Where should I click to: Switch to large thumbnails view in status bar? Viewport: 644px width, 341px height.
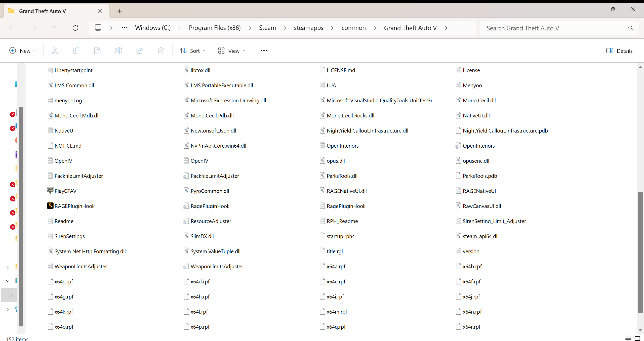point(637,338)
